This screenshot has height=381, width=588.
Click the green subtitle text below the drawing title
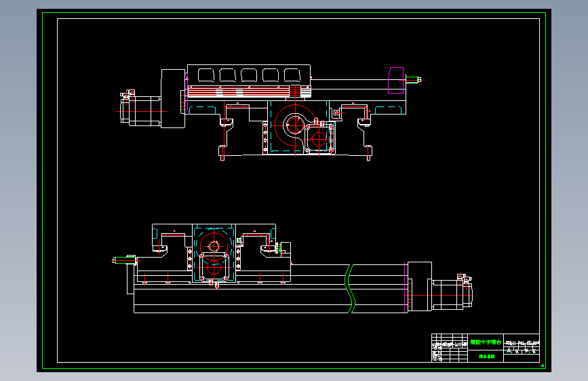486,356
